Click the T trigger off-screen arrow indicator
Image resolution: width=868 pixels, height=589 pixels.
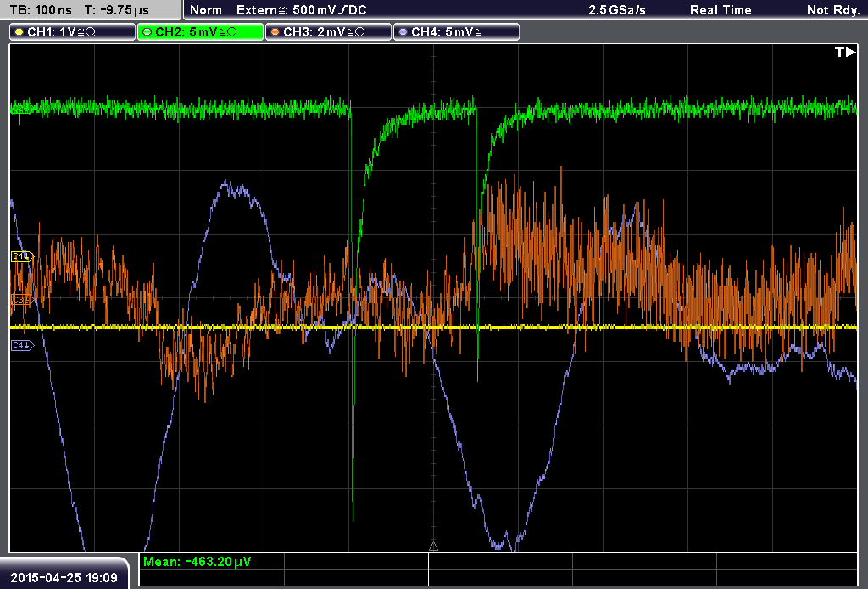click(845, 52)
